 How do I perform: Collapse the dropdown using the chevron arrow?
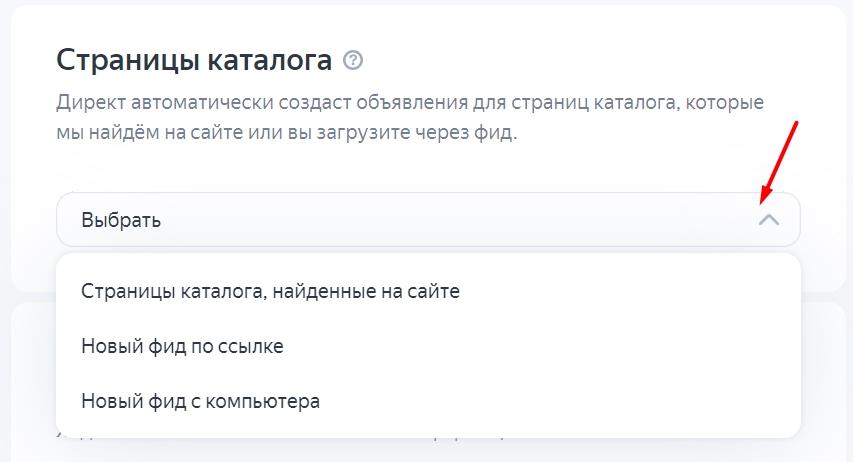pos(768,220)
